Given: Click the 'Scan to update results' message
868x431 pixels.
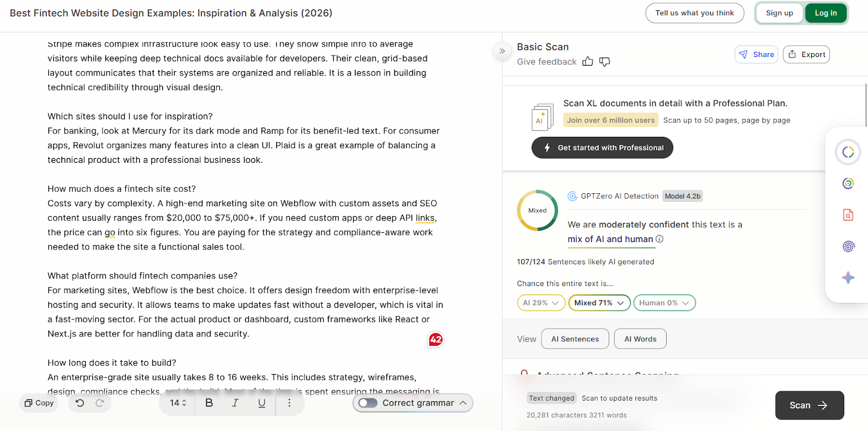Looking at the screenshot, I should click(620, 398).
